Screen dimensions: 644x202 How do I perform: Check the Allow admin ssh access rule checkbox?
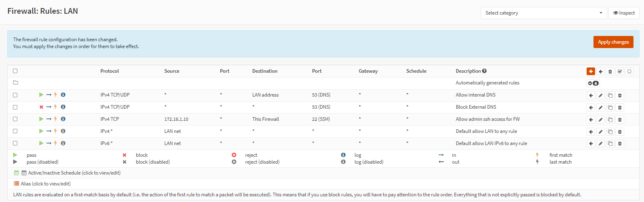tap(15, 120)
